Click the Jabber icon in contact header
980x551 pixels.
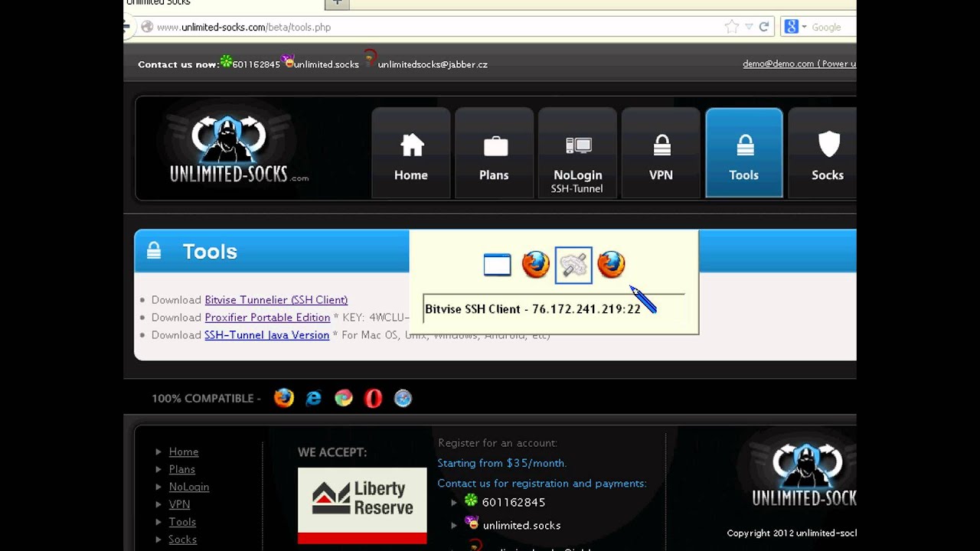pos(371,57)
